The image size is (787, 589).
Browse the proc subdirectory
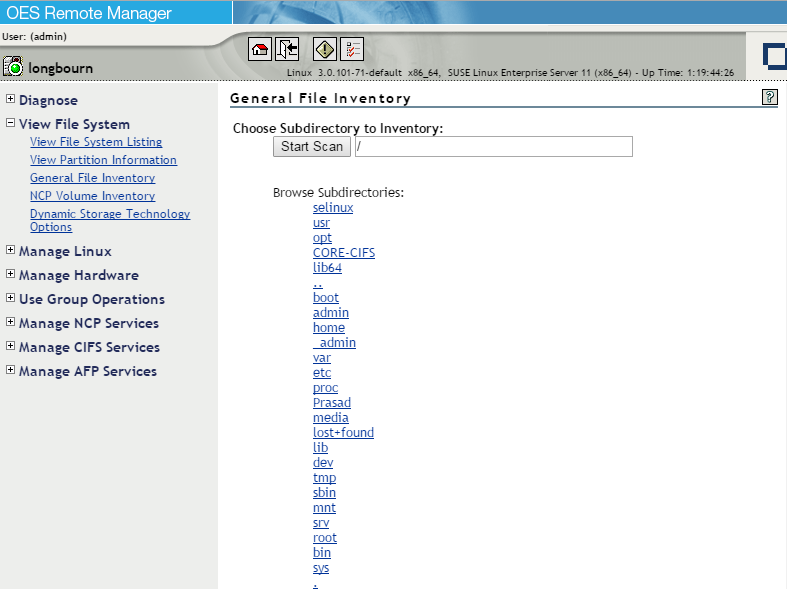[x=326, y=388]
